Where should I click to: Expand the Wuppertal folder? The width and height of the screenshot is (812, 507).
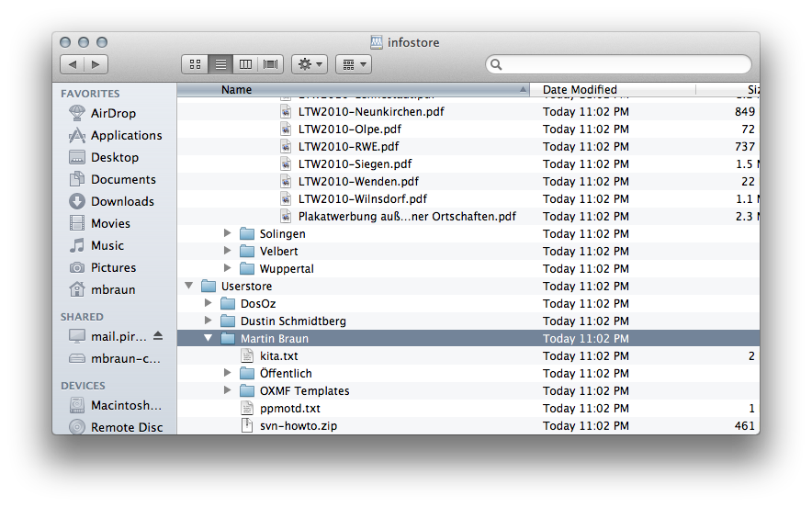(x=228, y=269)
